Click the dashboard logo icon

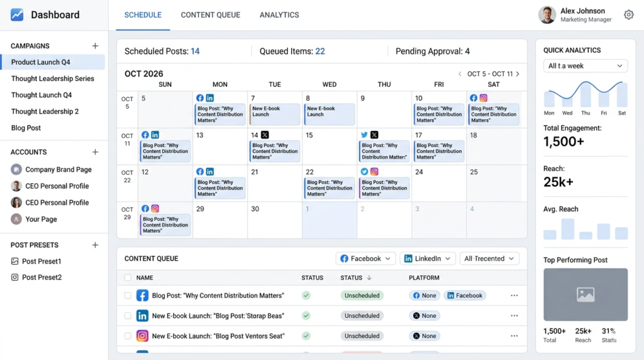(x=17, y=15)
